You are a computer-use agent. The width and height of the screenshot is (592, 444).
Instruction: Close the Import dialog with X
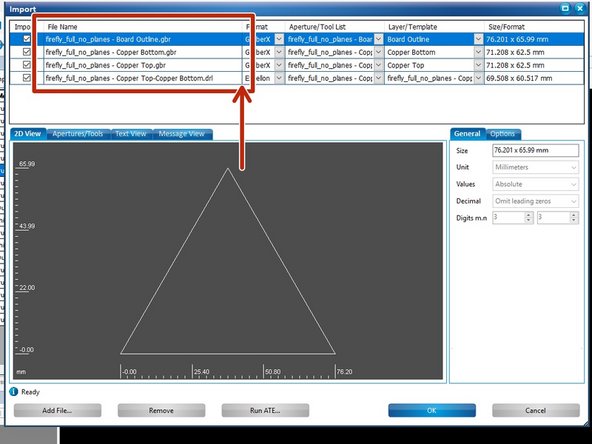click(x=580, y=8)
